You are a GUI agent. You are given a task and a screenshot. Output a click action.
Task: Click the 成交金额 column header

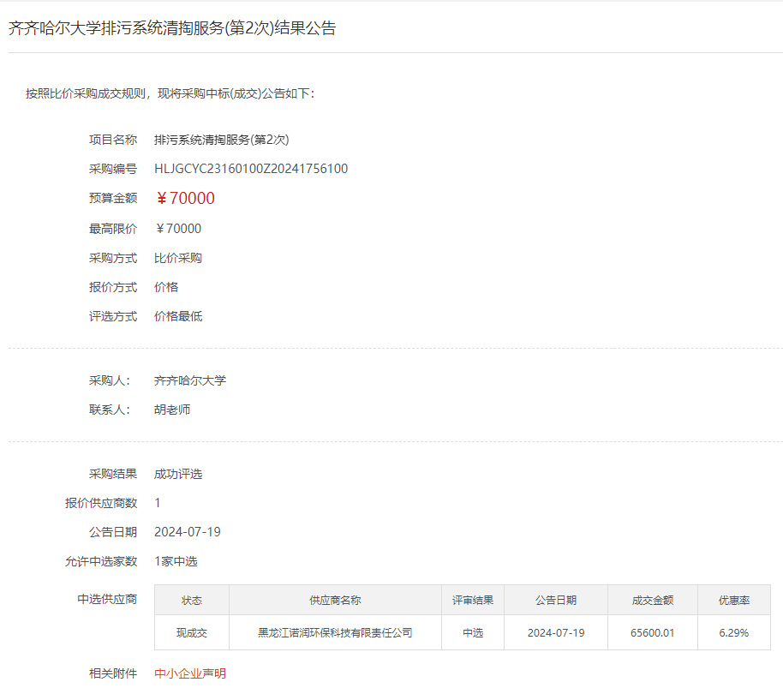pyautogui.click(x=652, y=601)
